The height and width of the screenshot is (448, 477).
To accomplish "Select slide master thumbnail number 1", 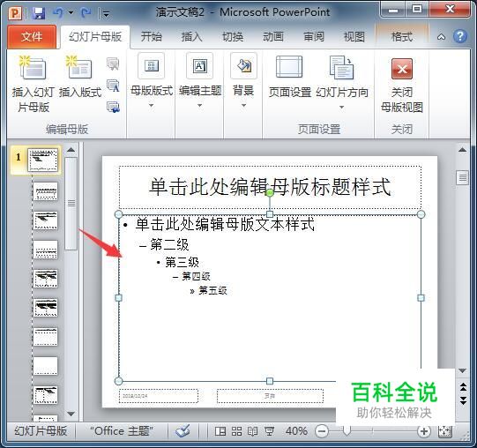I will [x=42, y=160].
